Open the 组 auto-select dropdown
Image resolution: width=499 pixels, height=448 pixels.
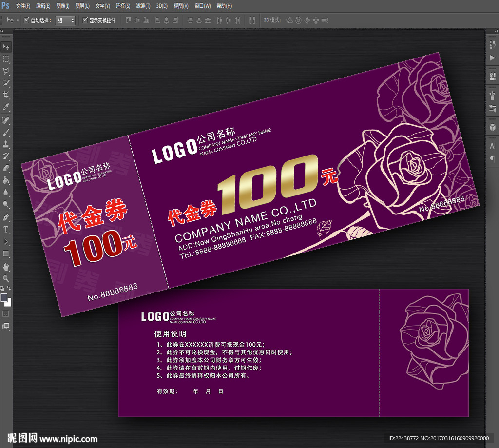click(x=65, y=20)
